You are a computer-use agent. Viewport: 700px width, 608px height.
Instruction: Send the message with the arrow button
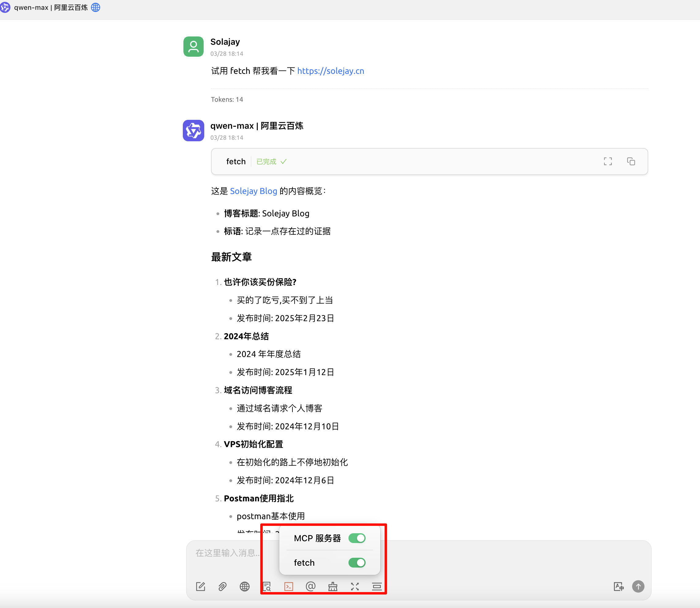pyautogui.click(x=638, y=586)
